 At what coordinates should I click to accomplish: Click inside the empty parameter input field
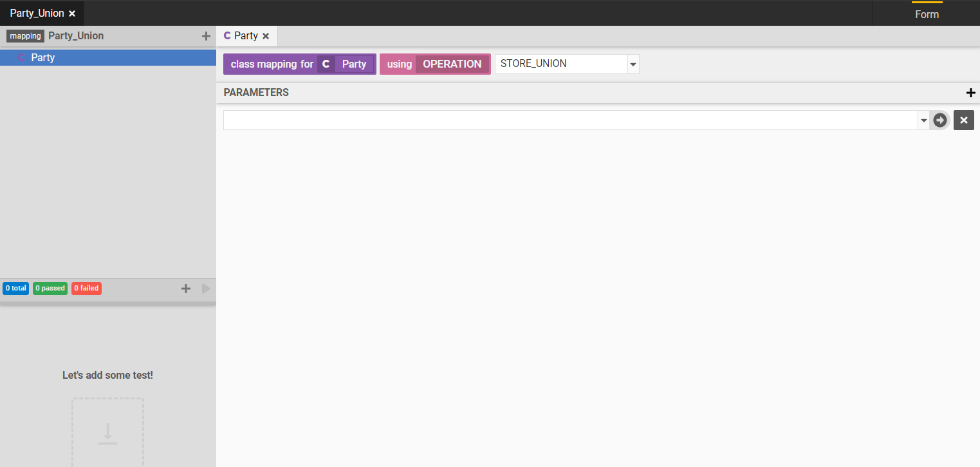tap(566, 120)
